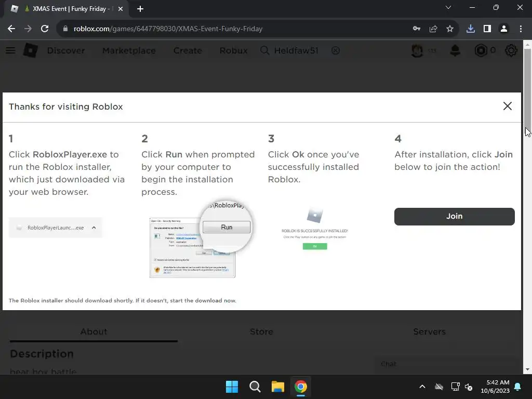
Task: Open saved passwords key icon
Action: (417, 29)
